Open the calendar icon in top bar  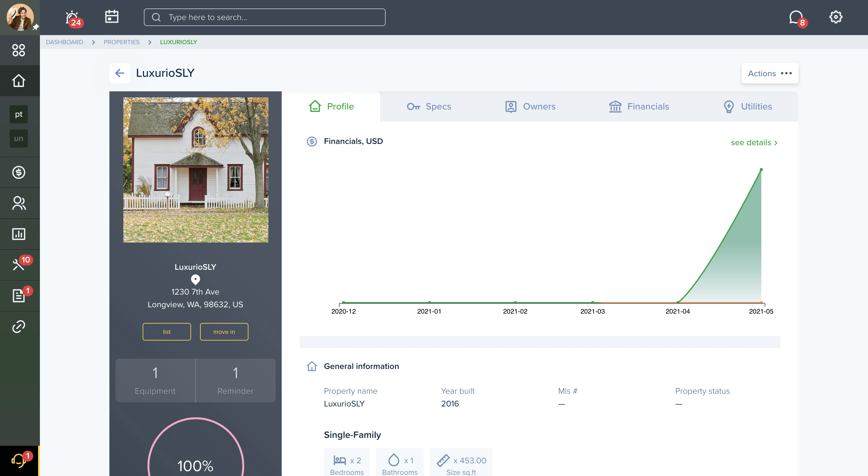tap(112, 17)
